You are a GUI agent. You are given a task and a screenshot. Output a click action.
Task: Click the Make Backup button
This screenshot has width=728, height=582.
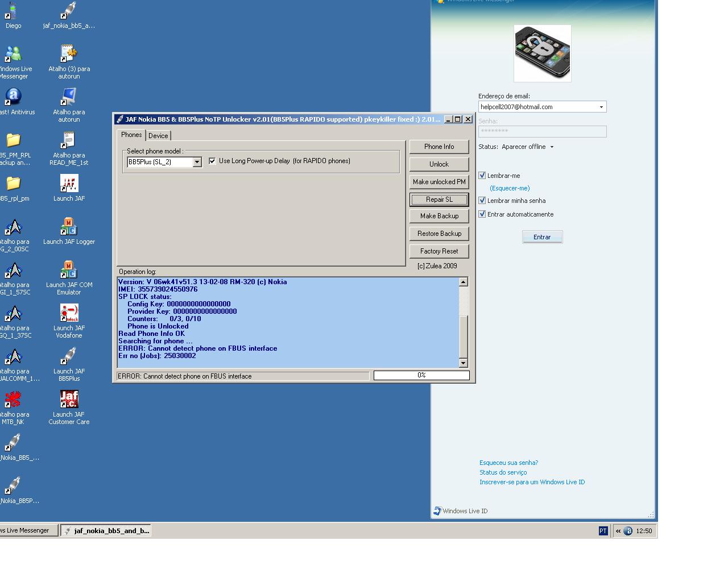(439, 216)
